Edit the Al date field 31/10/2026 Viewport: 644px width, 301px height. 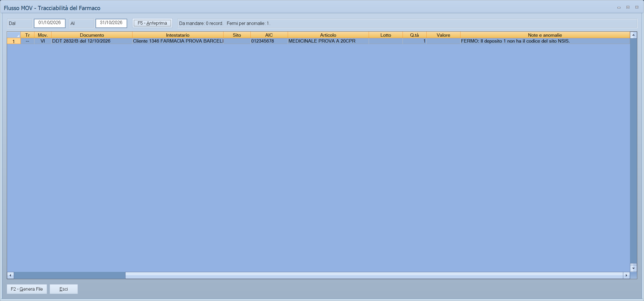click(111, 23)
